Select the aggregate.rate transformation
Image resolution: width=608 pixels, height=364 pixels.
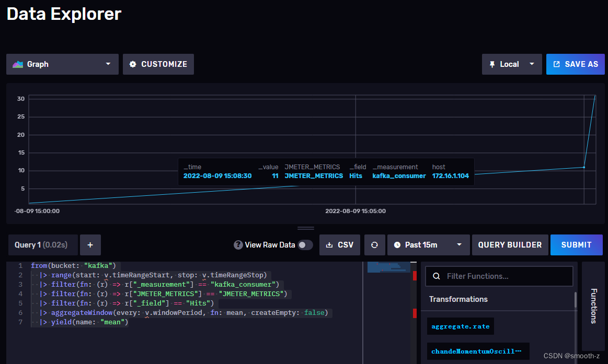(x=460, y=326)
